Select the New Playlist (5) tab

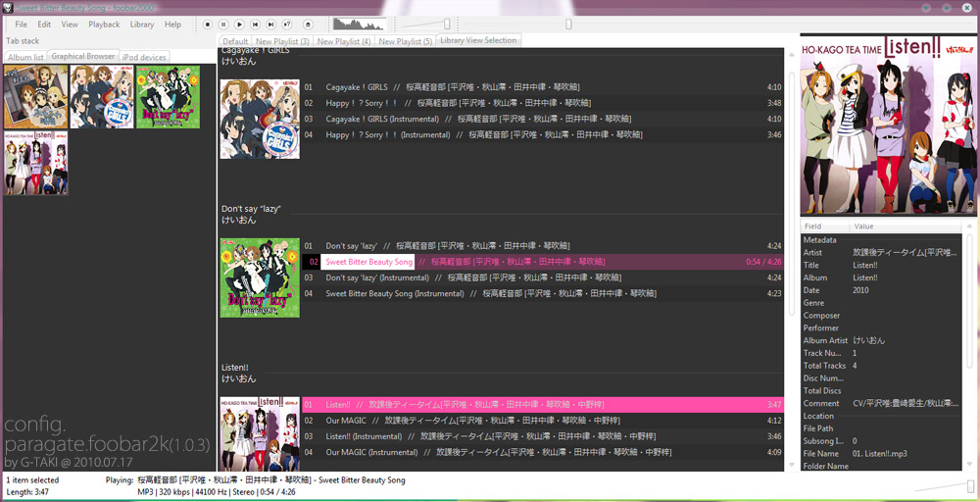[405, 41]
